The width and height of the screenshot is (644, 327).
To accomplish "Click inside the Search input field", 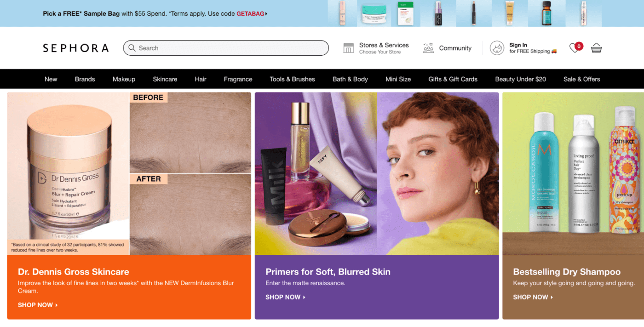I will pyautogui.click(x=226, y=48).
